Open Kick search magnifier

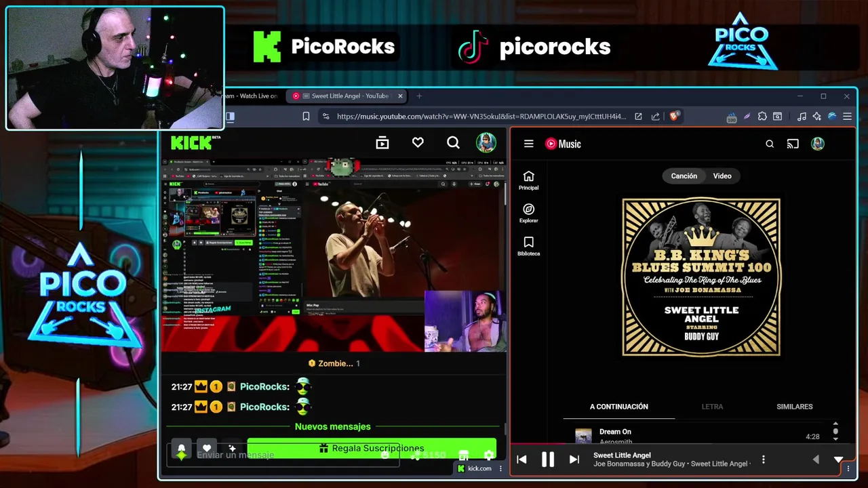[x=453, y=142]
